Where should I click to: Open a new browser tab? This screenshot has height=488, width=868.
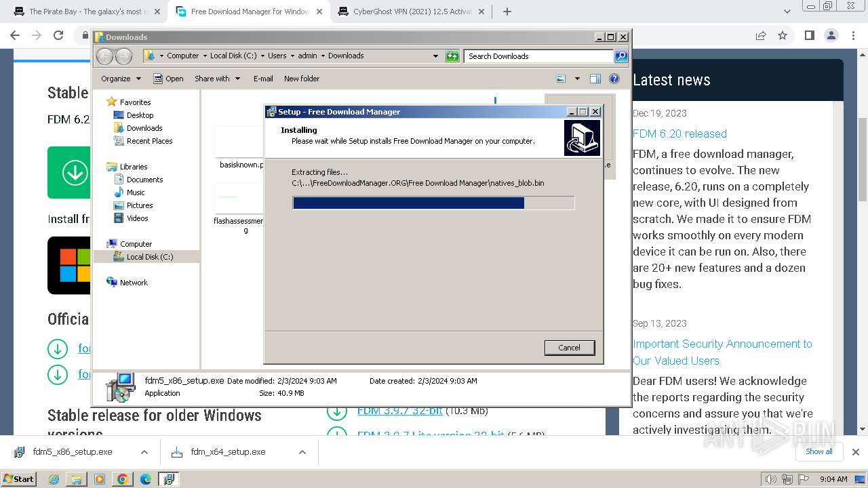[x=507, y=12]
